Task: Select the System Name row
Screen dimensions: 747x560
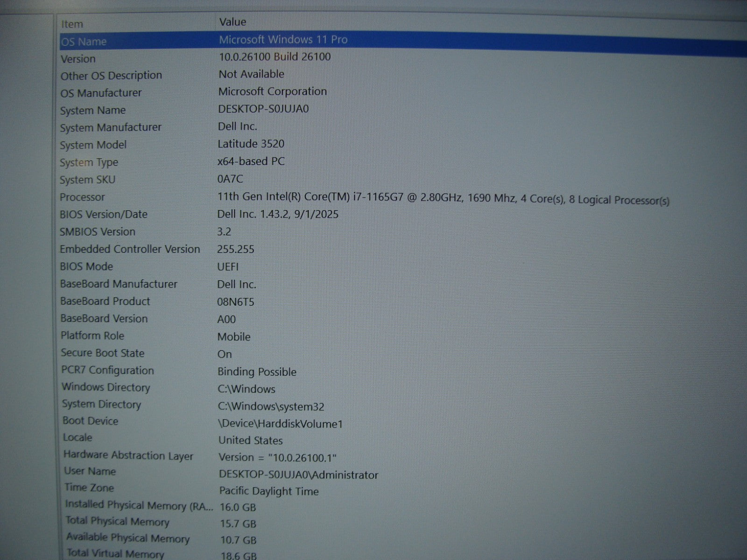Action: click(93, 111)
